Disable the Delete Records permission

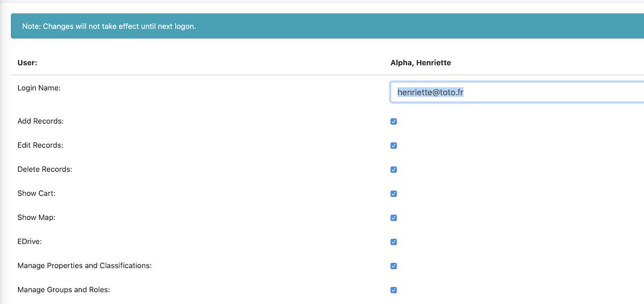point(394,170)
